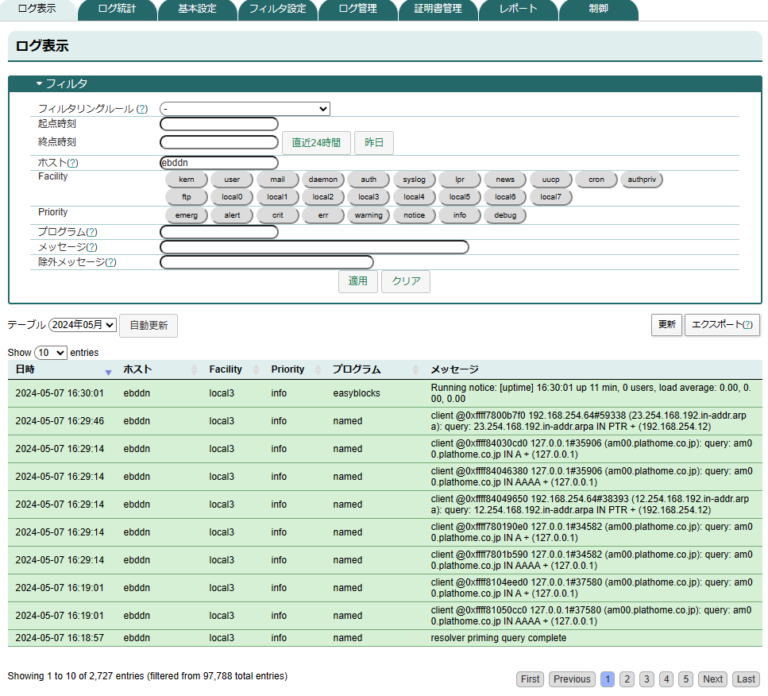Open help for フィルタリングルール
The height and width of the screenshot is (696, 768).
click(142, 109)
